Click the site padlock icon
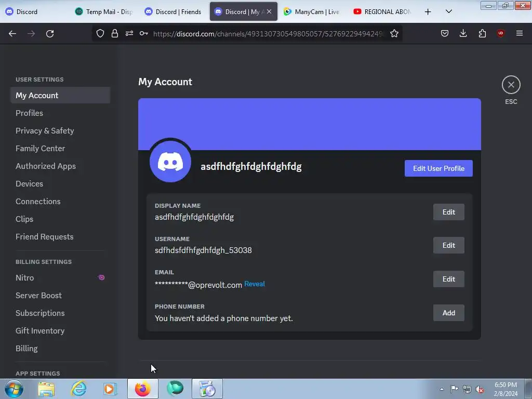Image resolution: width=532 pixels, height=399 pixels. coord(115,33)
